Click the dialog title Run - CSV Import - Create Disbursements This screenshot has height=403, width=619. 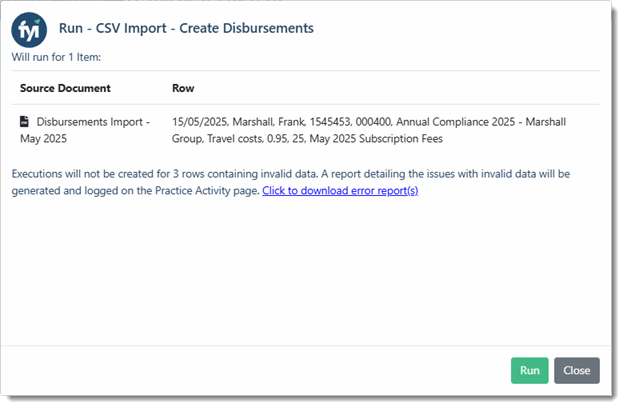(186, 28)
